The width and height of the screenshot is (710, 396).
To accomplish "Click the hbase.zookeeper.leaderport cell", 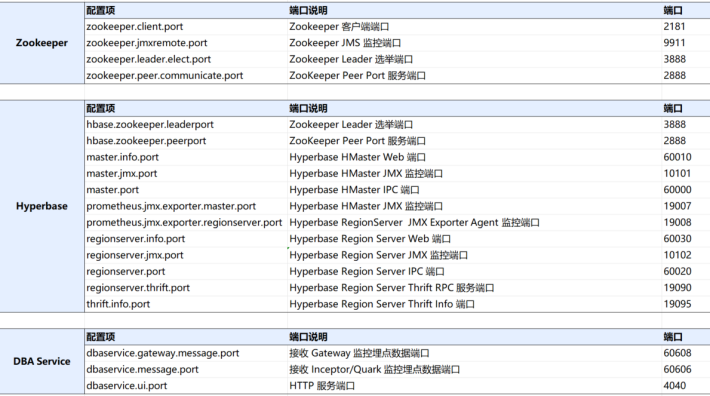I will 186,124.
